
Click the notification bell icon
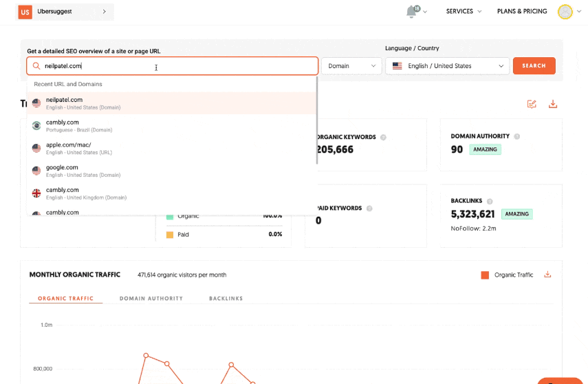[411, 12]
